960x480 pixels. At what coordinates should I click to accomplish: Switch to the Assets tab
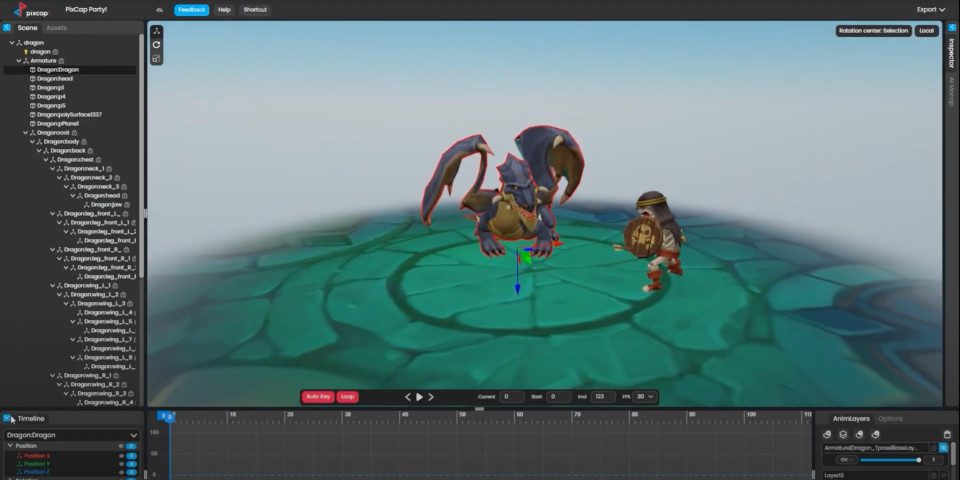57,28
